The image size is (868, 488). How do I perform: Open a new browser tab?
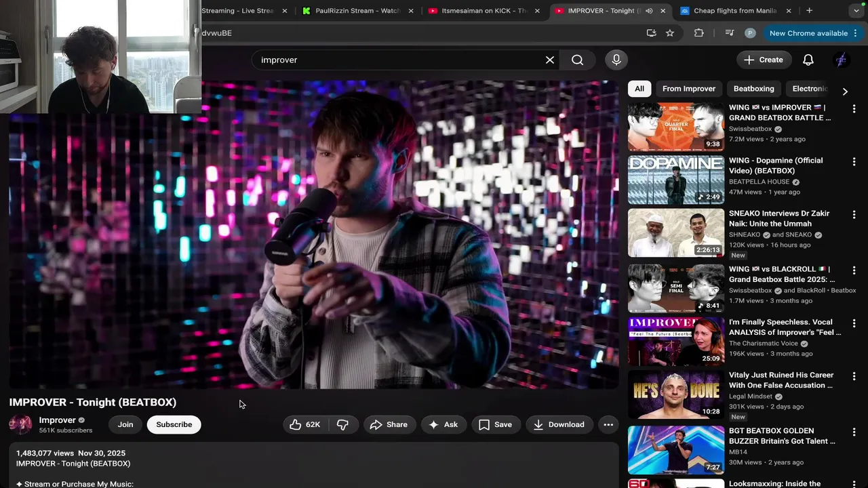coord(809,10)
